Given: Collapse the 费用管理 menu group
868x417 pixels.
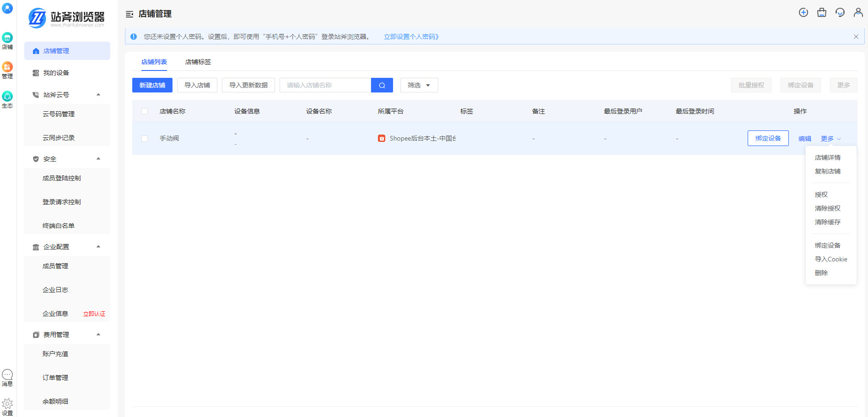Looking at the screenshot, I should coord(98,335).
